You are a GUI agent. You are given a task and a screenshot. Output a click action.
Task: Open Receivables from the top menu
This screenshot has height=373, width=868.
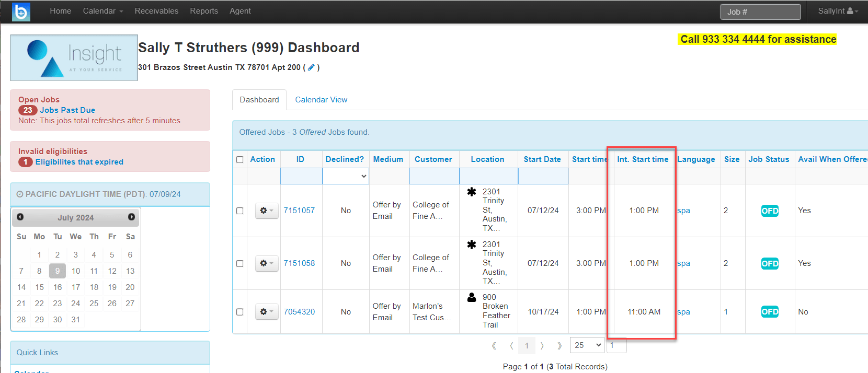[156, 11]
